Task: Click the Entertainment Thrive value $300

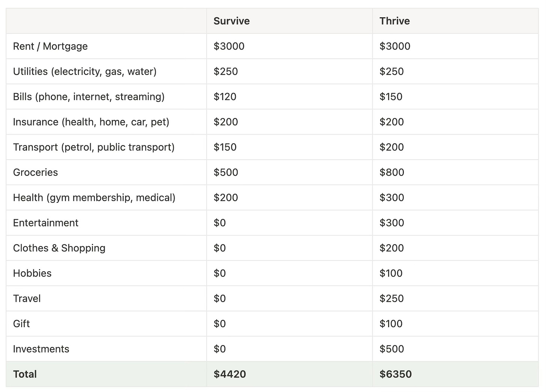Action: [x=392, y=223]
